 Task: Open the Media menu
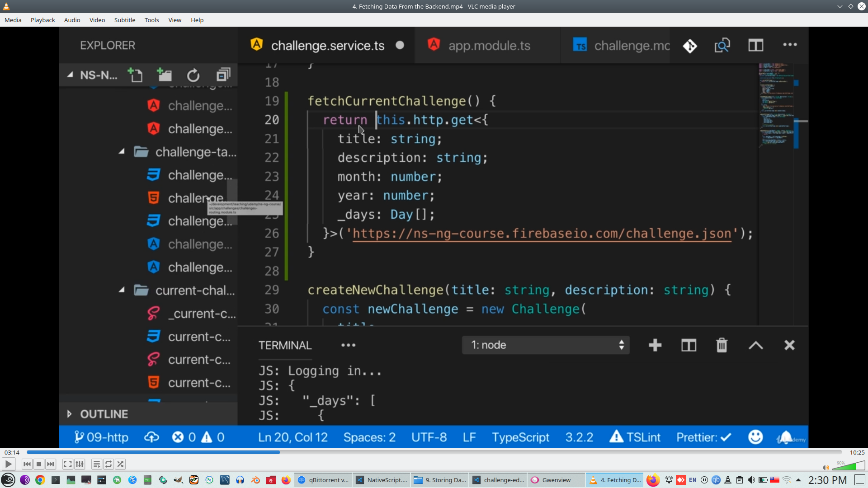point(13,20)
